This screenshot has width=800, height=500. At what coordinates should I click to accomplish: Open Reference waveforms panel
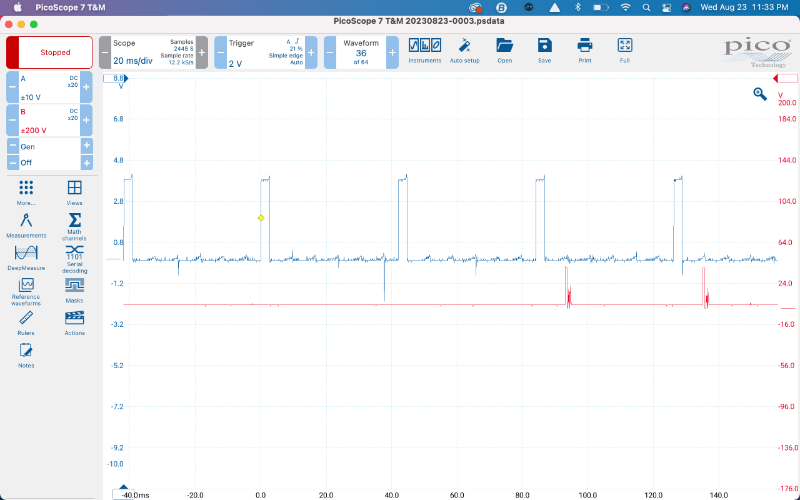[26, 290]
